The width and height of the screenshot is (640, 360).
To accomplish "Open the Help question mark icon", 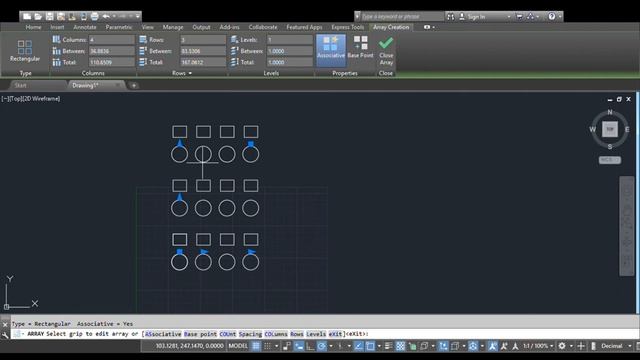I will click(552, 16).
